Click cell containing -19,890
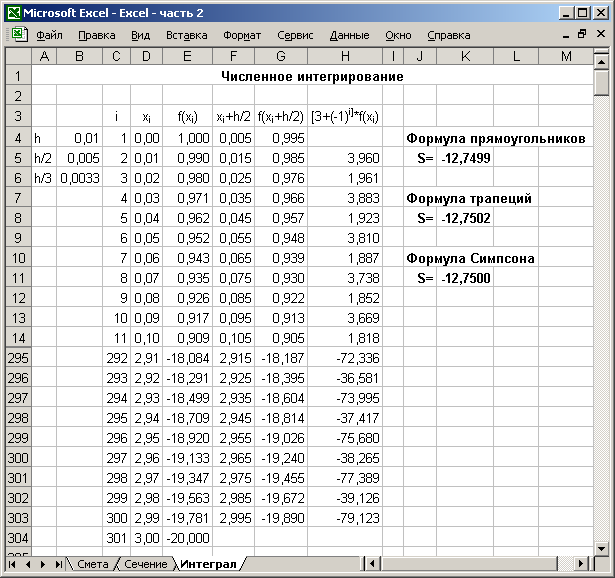The width and height of the screenshot is (615, 578). point(281,518)
